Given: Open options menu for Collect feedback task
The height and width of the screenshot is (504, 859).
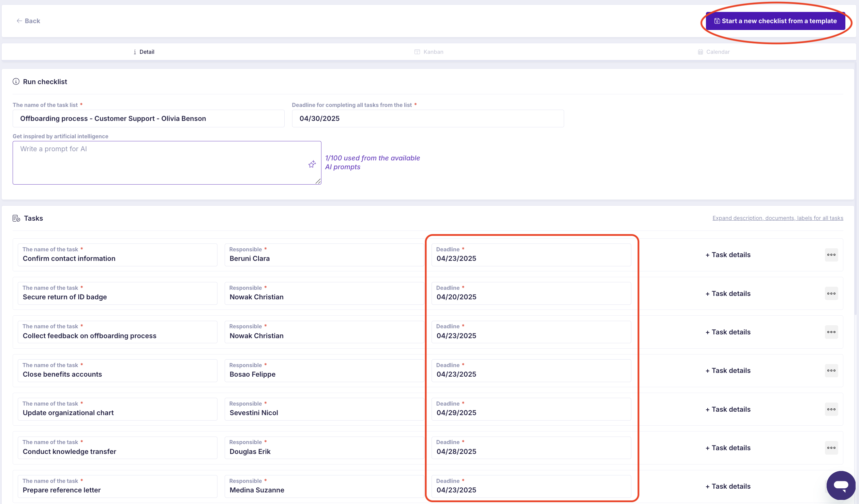Looking at the screenshot, I should click(831, 332).
